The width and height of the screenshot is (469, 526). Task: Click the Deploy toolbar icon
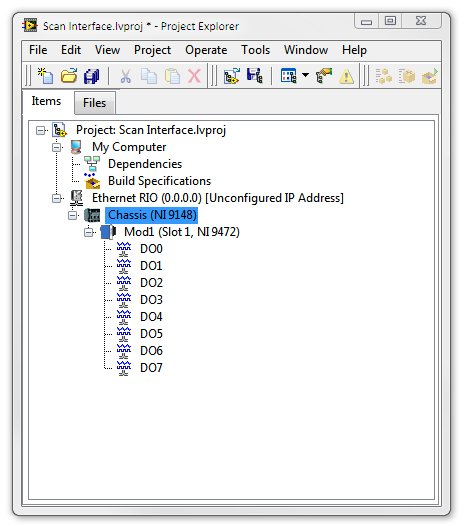pos(430,76)
